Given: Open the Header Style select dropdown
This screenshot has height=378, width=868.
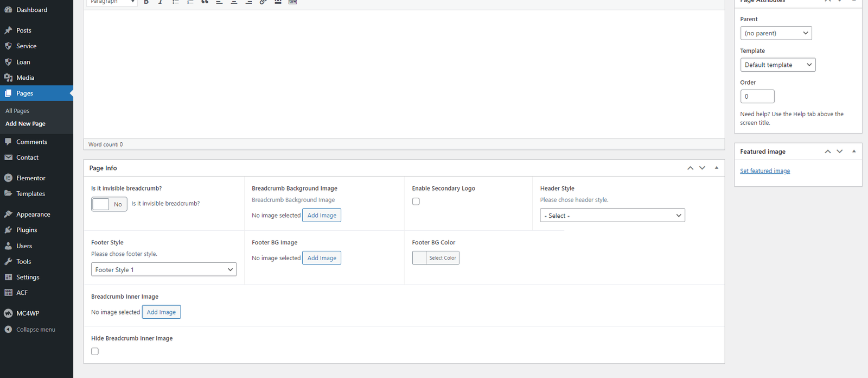Looking at the screenshot, I should 612,216.
